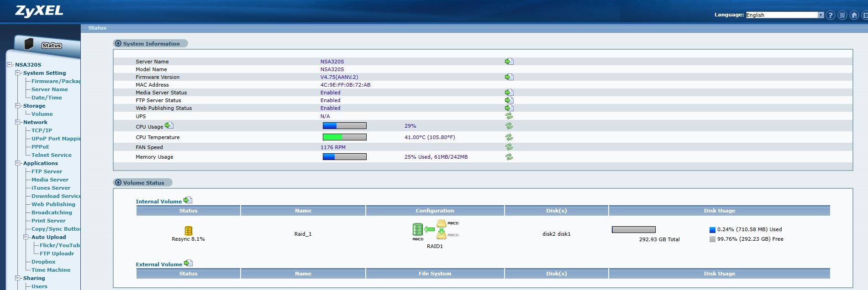Collapse the Auto Upload tree node
Viewport: 868px width, 290px height.
pyautogui.click(x=26, y=237)
